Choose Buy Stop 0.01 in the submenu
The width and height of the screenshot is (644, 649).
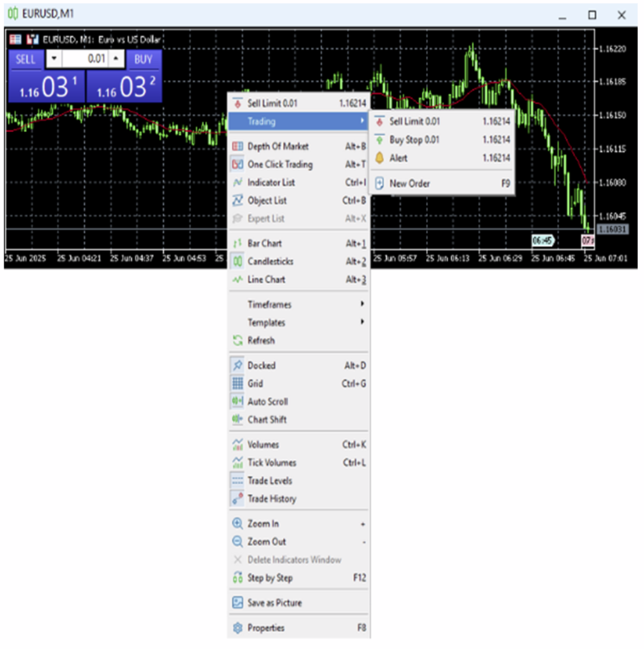coord(414,140)
